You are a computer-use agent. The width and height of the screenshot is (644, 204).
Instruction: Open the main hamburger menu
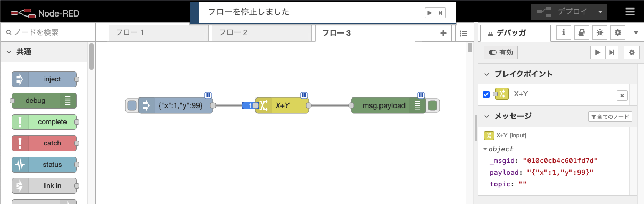point(630,12)
